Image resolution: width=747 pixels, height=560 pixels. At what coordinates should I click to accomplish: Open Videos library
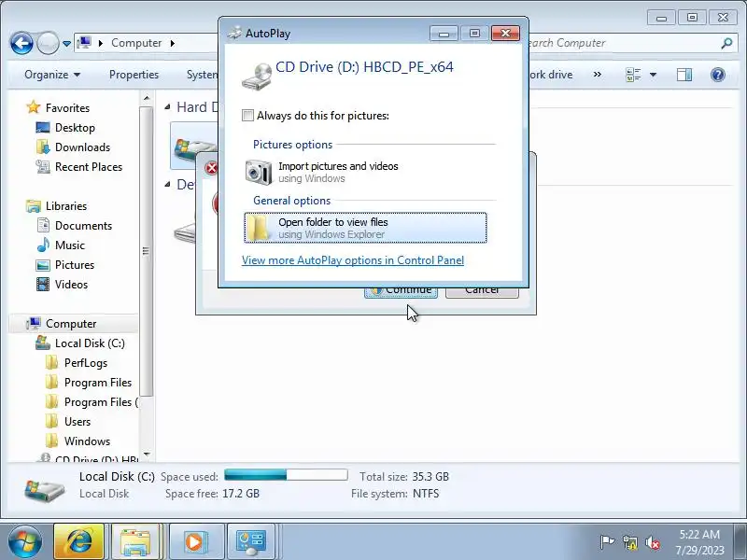tap(71, 285)
